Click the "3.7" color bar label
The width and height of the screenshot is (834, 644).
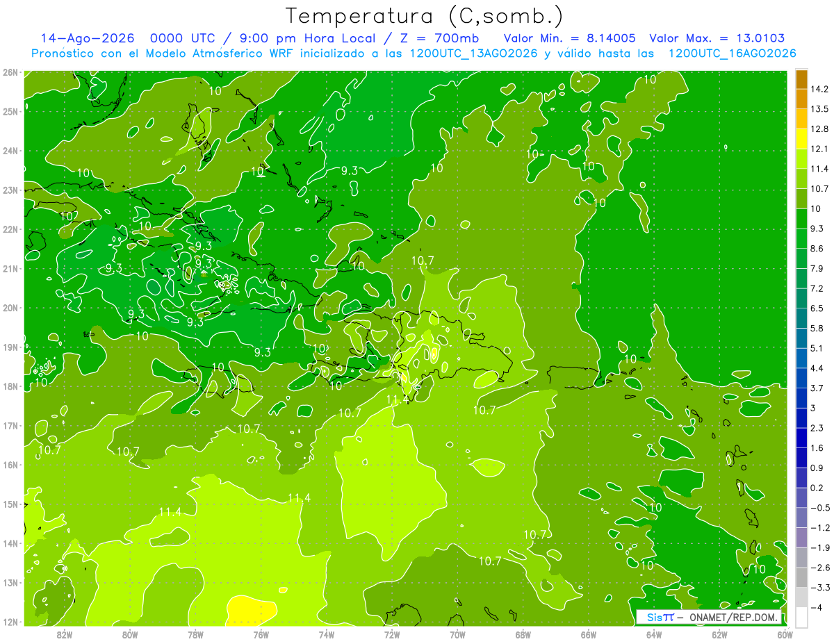pos(817,388)
